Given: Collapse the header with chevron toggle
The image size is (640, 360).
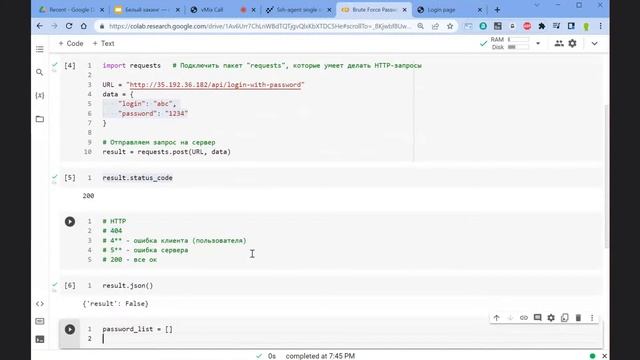Looking at the screenshot, I should [594, 43].
